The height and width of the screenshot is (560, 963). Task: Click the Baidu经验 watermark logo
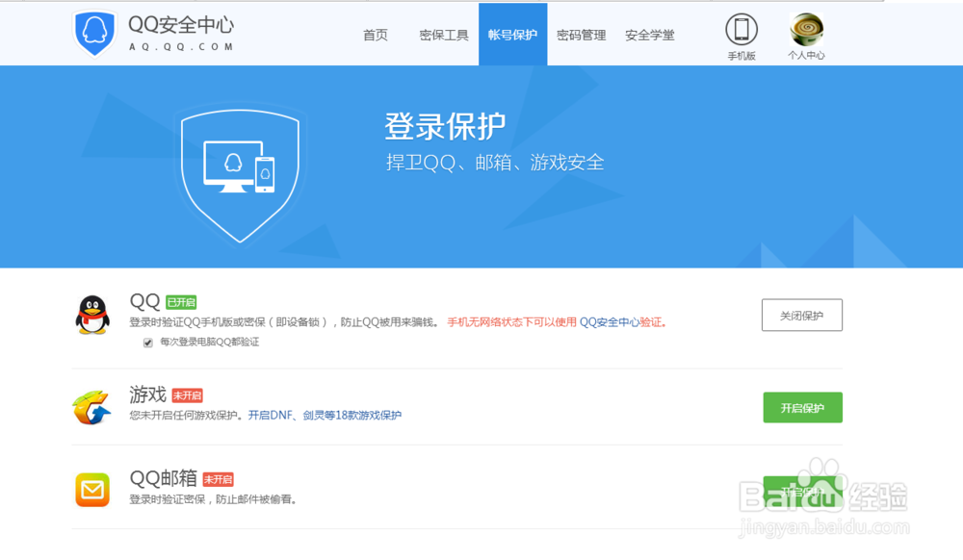(x=823, y=493)
